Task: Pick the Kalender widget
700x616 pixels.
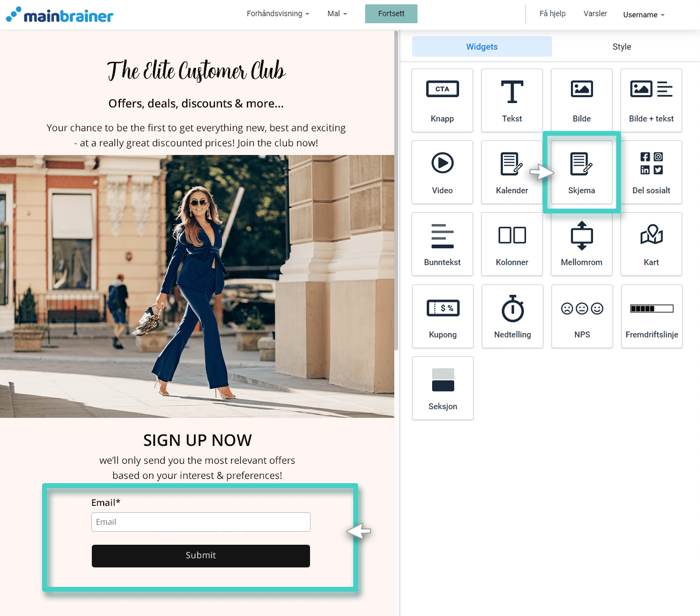Action: 511,172
